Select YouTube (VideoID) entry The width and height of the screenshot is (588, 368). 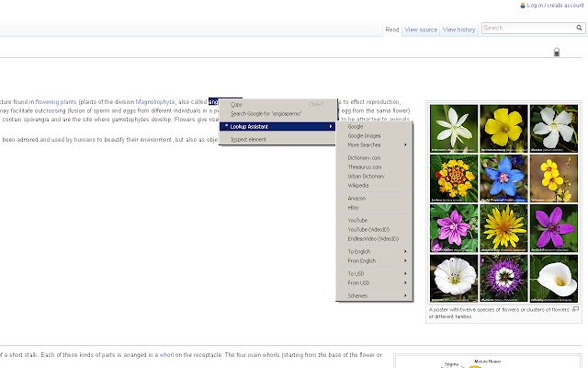pyautogui.click(x=374, y=229)
